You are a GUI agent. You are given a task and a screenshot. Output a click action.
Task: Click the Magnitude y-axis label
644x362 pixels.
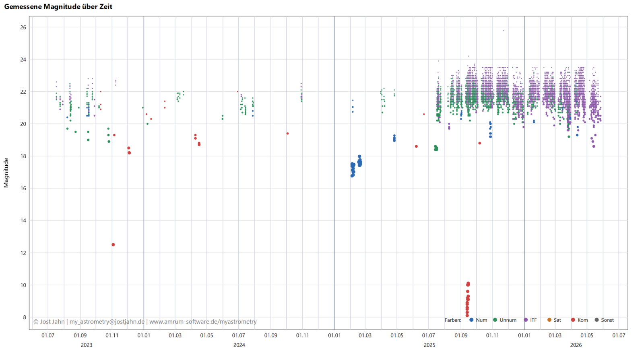click(x=6, y=173)
